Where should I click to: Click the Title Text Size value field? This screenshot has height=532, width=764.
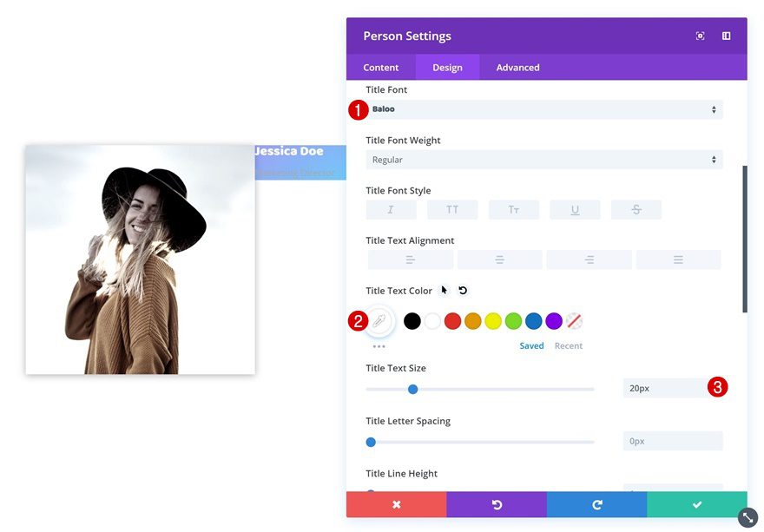pos(672,389)
